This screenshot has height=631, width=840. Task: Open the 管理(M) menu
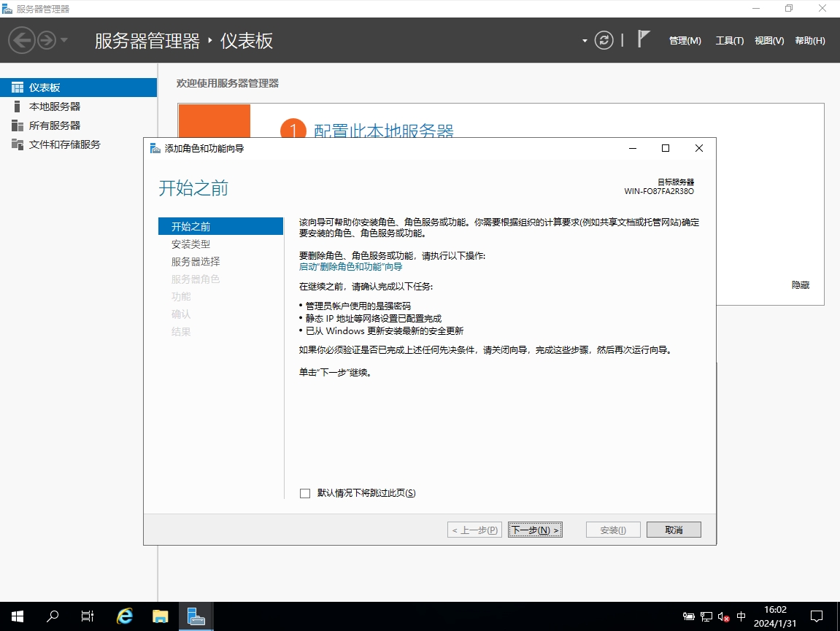(x=685, y=41)
